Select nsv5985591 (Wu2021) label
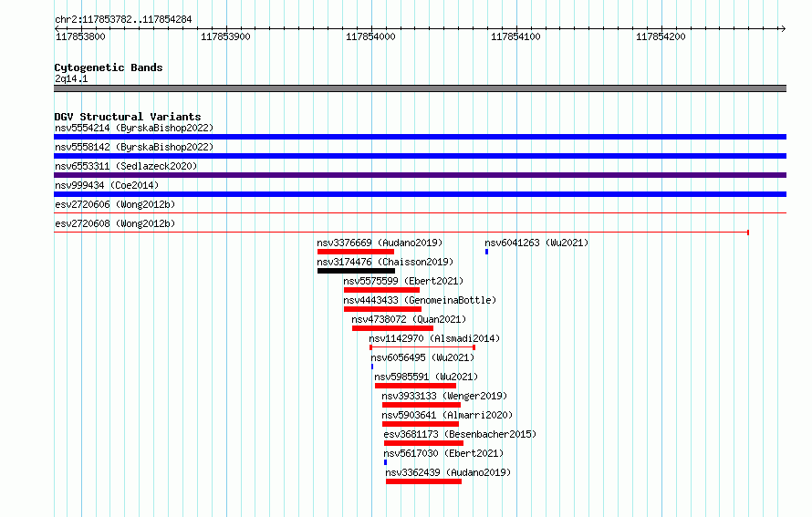 (426, 377)
